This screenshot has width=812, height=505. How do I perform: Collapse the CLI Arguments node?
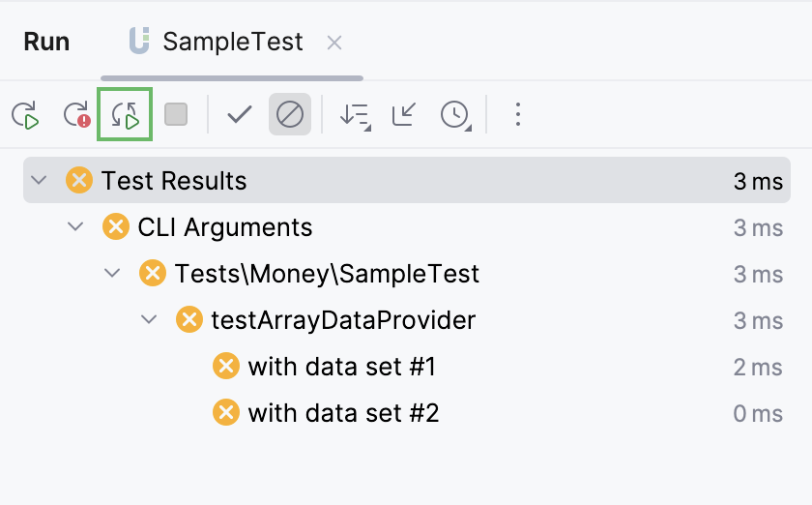click(x=75, y=226)
